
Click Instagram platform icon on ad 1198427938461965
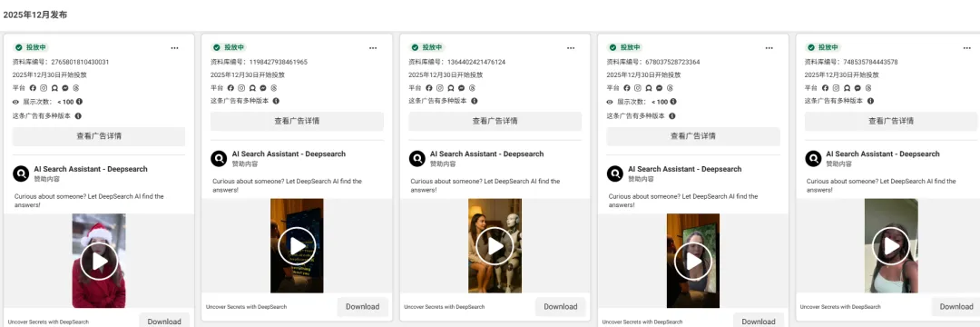point(242,88)
